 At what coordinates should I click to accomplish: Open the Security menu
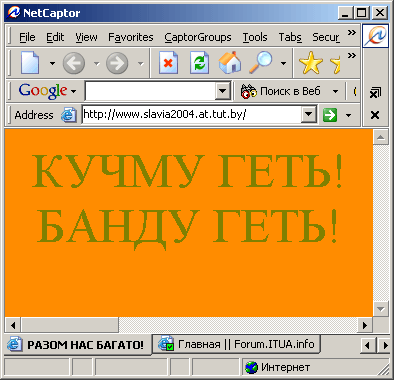tap(326, 37)
